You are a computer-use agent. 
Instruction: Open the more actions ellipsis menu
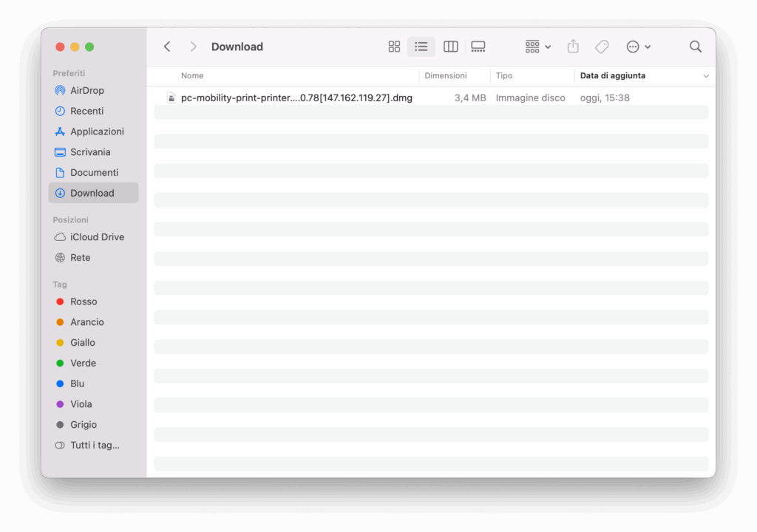pos(638,47)
